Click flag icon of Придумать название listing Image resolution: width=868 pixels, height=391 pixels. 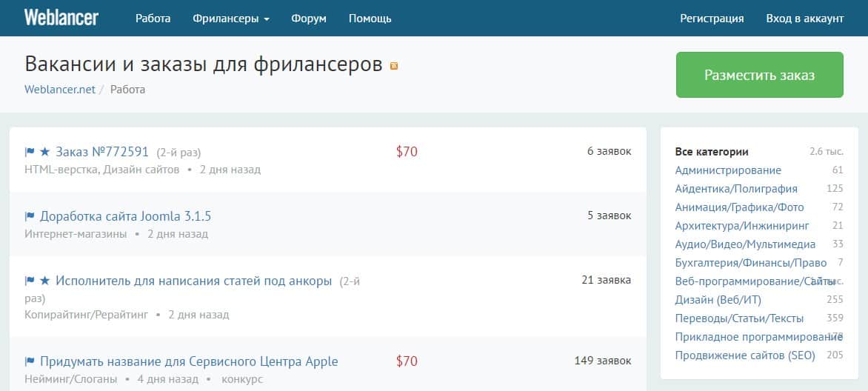(30, 361)
